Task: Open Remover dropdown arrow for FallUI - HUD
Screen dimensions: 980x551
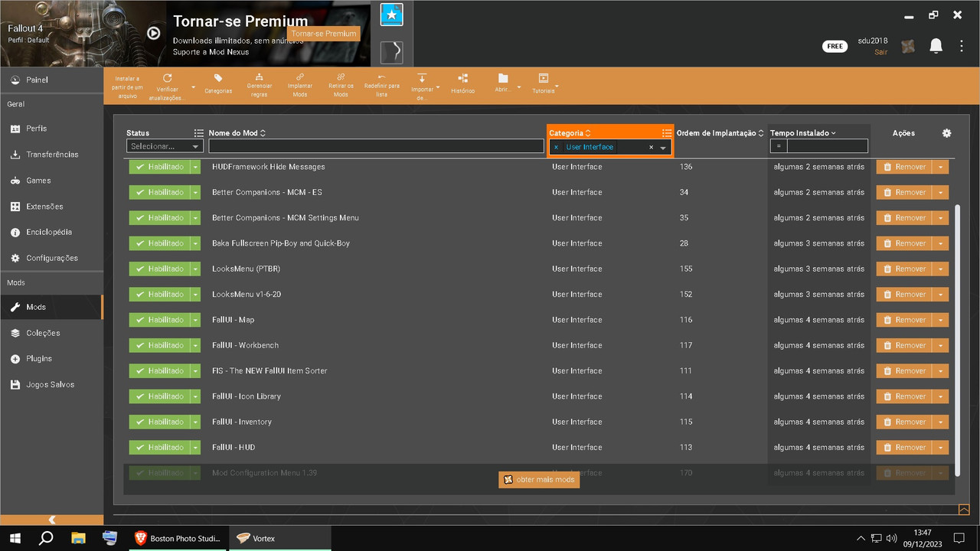Action: (x=941, y=448)
